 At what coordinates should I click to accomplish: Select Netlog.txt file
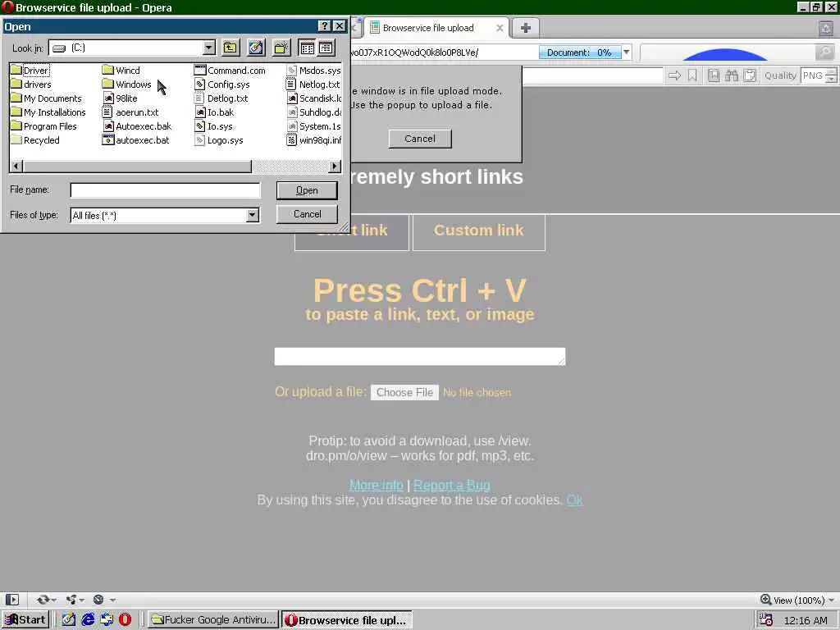point(313,84)
